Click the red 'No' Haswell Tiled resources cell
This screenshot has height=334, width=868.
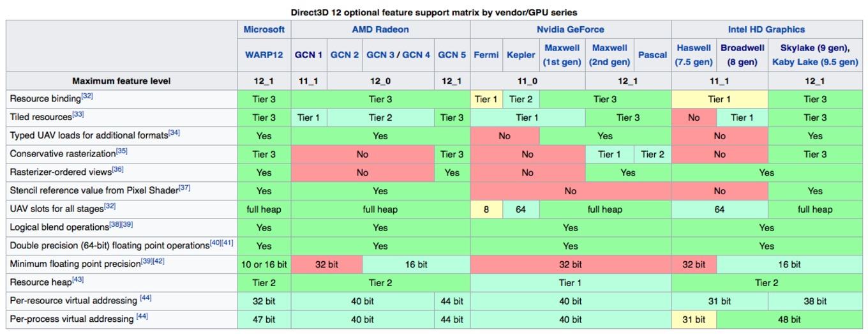(694, 118)
